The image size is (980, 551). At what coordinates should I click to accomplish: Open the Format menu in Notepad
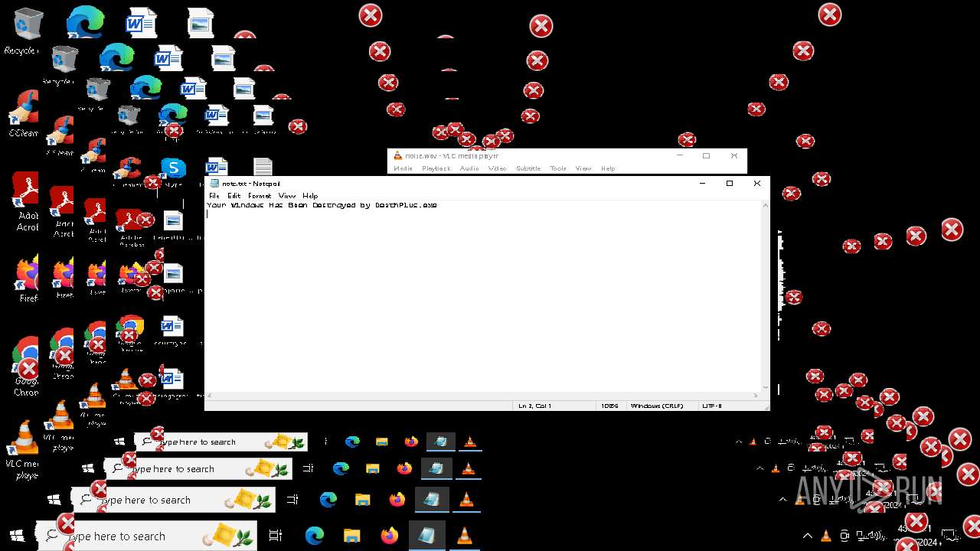pos(260,196)
